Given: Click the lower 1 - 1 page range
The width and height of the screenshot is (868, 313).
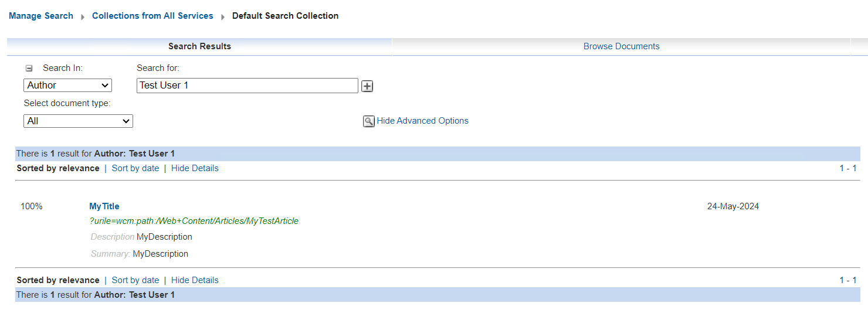Looking at the screenshot, I should tap(847, 280).
